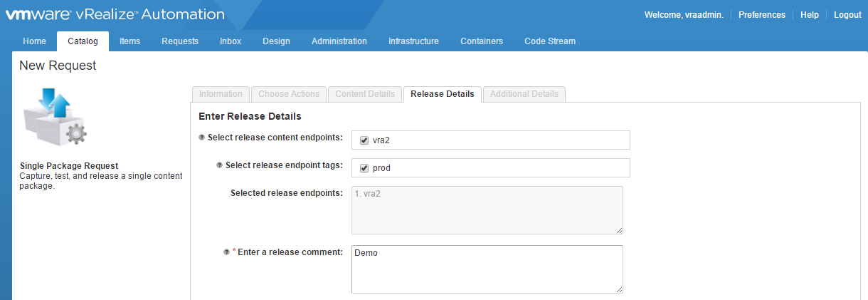Image resolution: width=868 pixels, height=300 pixels.
Task: Open the Infrastructure tab
Action: 413,41
